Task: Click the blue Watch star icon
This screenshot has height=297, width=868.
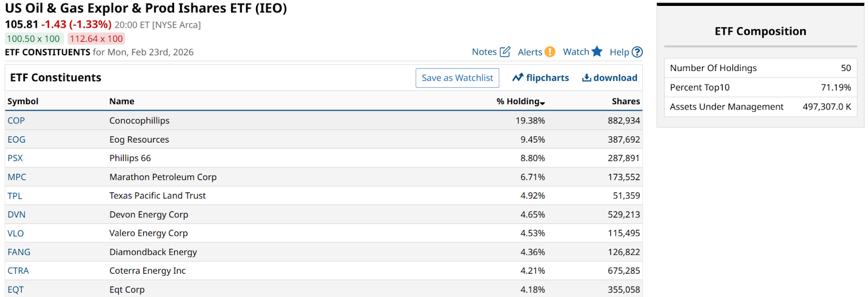Action: pos(597,51)
